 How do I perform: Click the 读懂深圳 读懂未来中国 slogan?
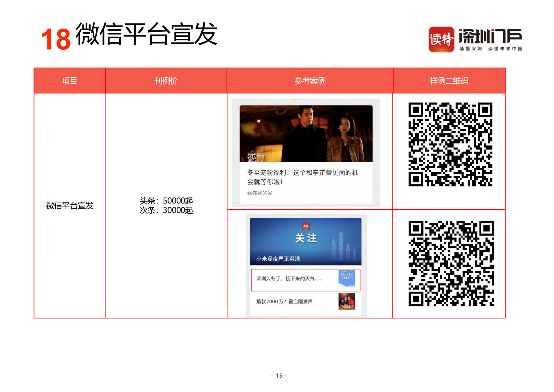(491, 49)
